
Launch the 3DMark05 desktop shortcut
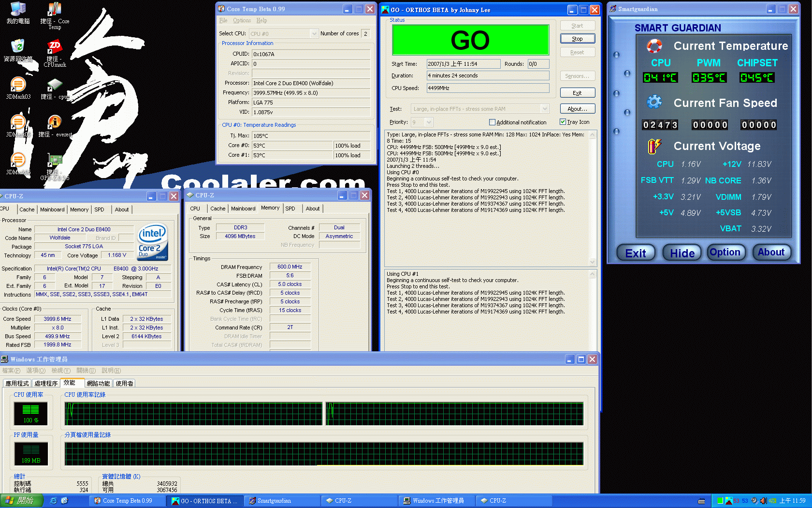pos(18,126)
